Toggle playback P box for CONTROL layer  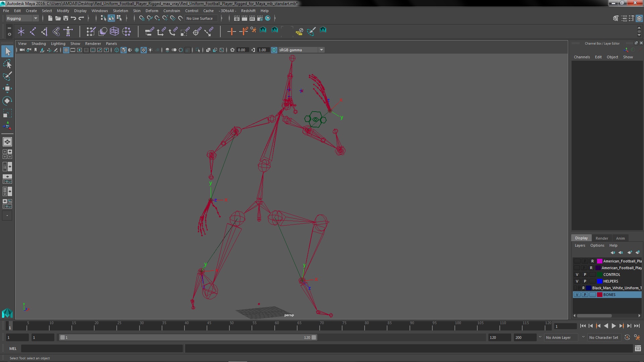coord(585,275)
